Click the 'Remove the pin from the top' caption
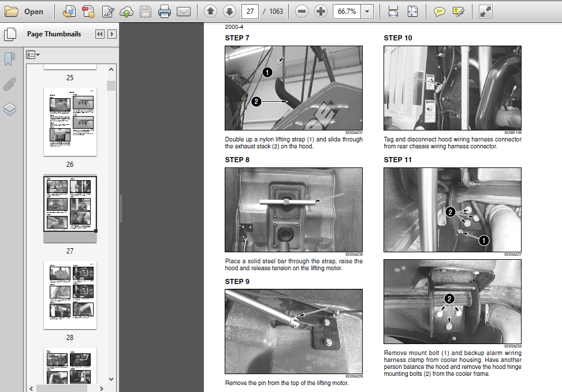Screen dimensions: 562x392 (286, 383)
